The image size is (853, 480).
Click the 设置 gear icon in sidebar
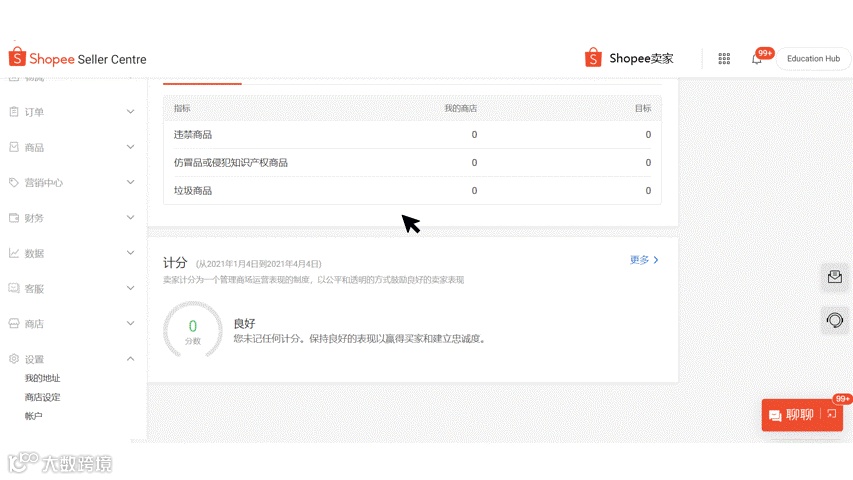coord(14,359)
